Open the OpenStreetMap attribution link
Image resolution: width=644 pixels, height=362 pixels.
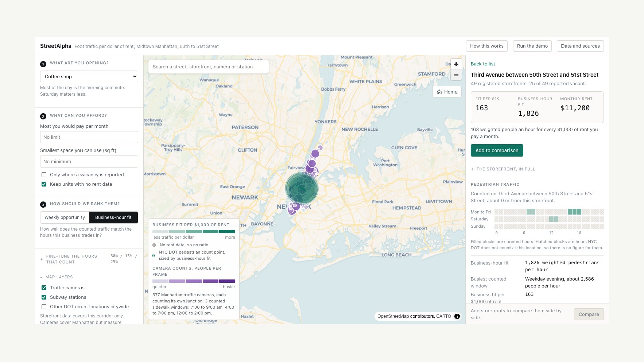click(x=393, y=316)
